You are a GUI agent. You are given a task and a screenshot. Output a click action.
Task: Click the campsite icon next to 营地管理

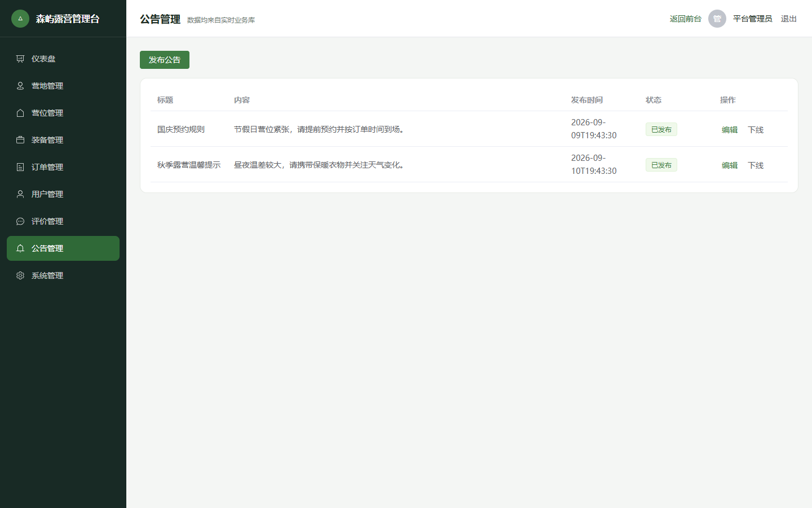point(20,86)
